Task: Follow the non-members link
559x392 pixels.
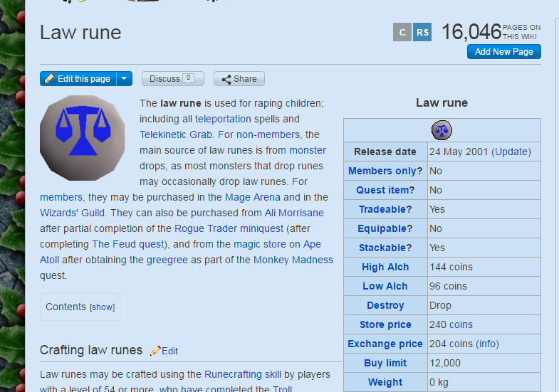Action: tap(268, 134)
